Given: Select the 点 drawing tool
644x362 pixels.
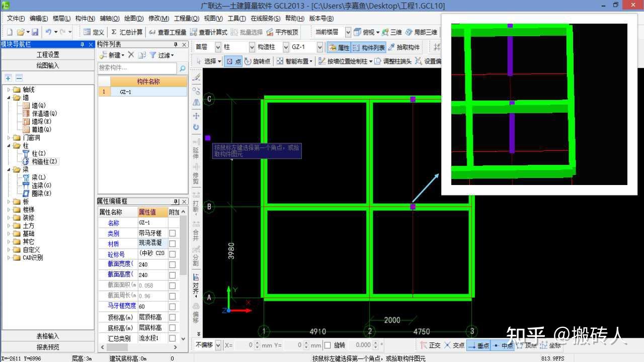Looking at the screenshot, I should (232, 62).
